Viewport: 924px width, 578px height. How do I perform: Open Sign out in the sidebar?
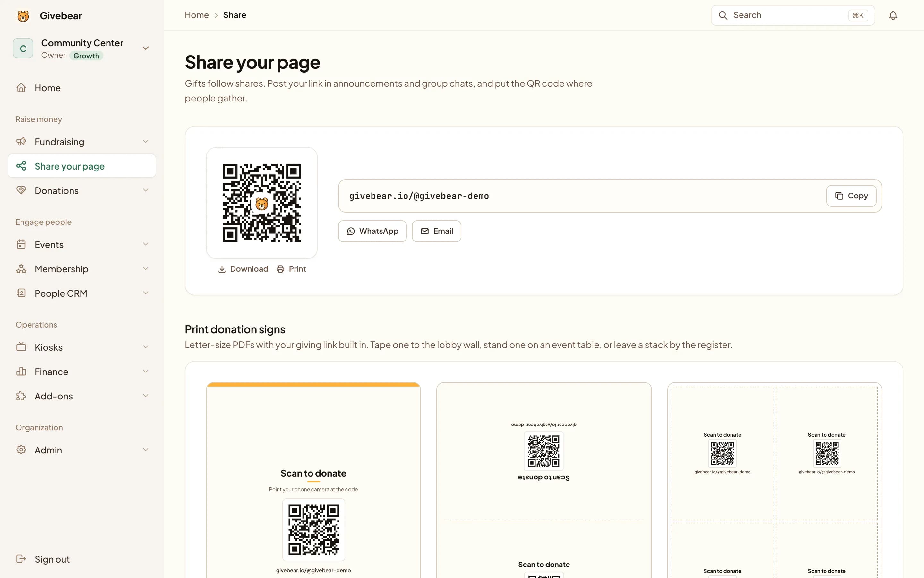coord(82,559)
